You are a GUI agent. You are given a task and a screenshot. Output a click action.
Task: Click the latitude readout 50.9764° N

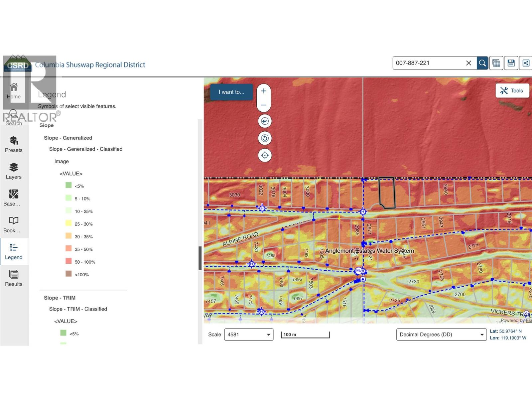coord(506,331)
